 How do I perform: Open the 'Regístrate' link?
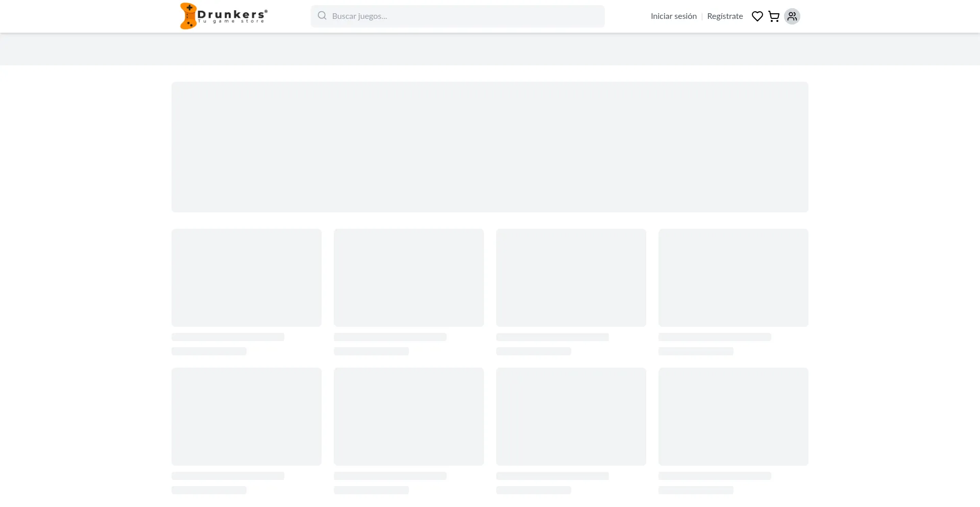[x=725, y=16]
